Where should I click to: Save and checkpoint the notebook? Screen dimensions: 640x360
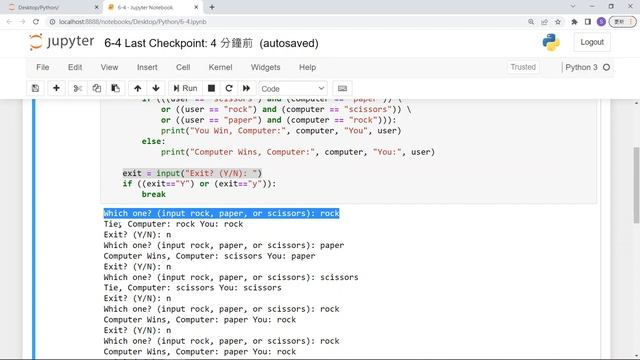pos(36,88)
